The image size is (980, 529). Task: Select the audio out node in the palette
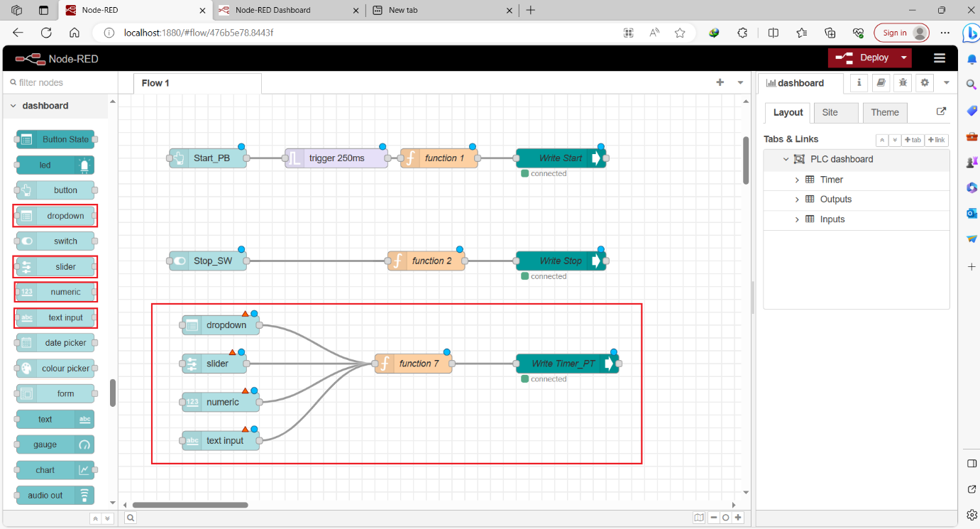click(54, 495)
